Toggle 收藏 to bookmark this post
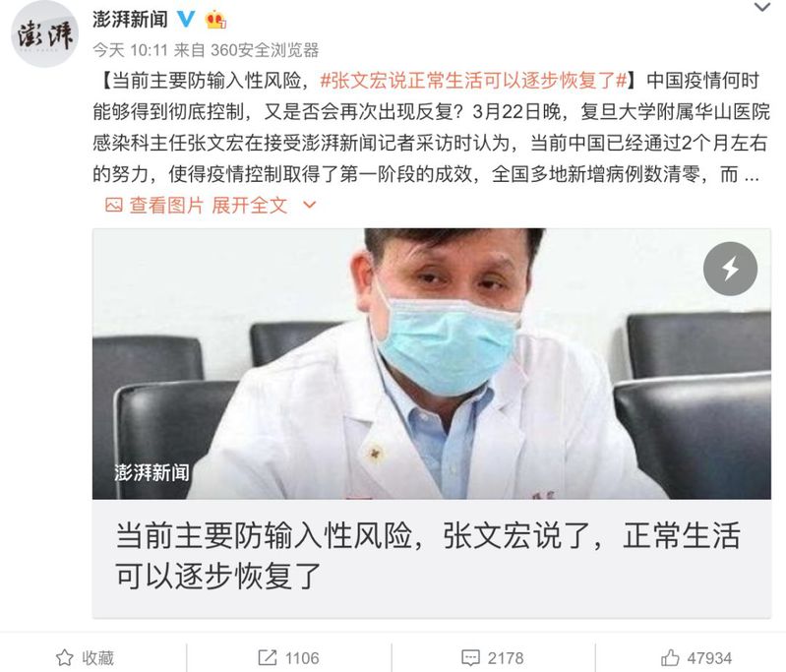Viewport: 786px width, 672px height. pyautogui.click(x=86, y=657)
